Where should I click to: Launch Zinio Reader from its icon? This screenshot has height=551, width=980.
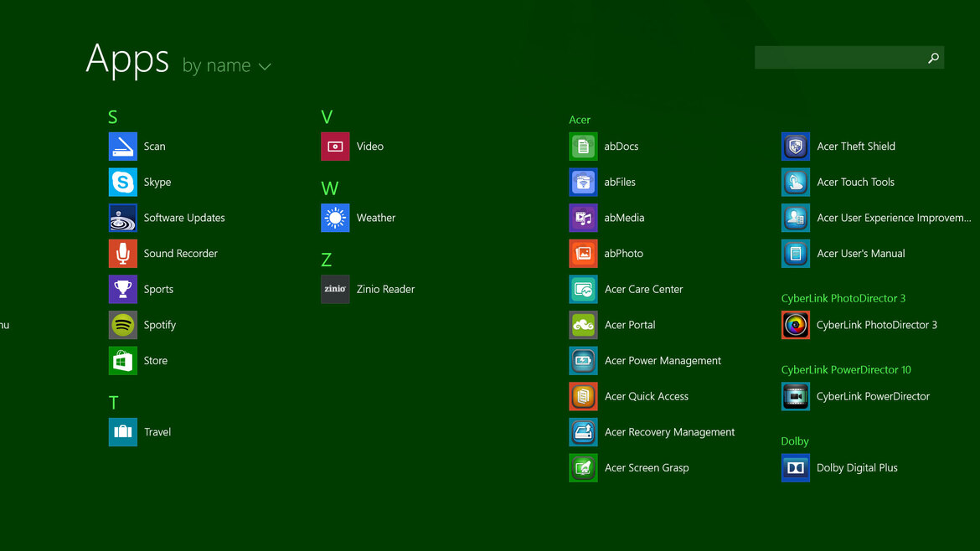coord(335,289)
